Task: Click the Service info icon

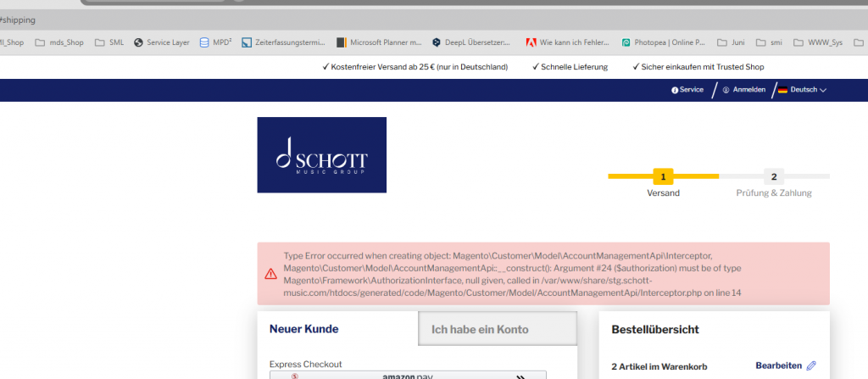Action: 675,90
